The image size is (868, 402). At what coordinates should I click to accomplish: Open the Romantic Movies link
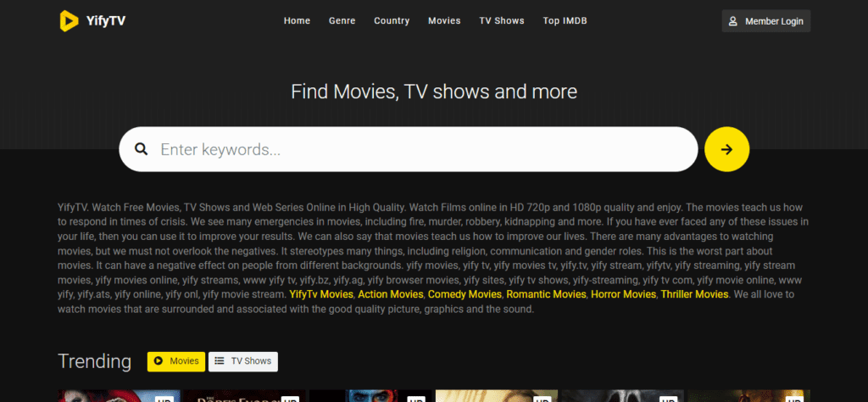547,294
